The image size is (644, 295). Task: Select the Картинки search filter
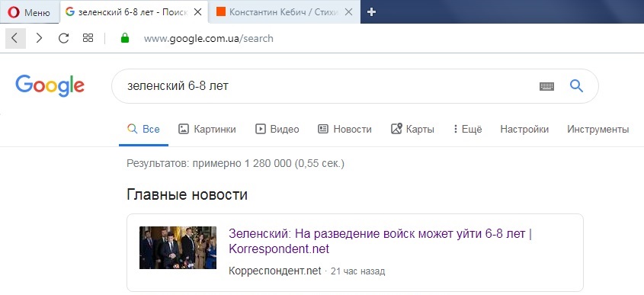coord(207,130)
